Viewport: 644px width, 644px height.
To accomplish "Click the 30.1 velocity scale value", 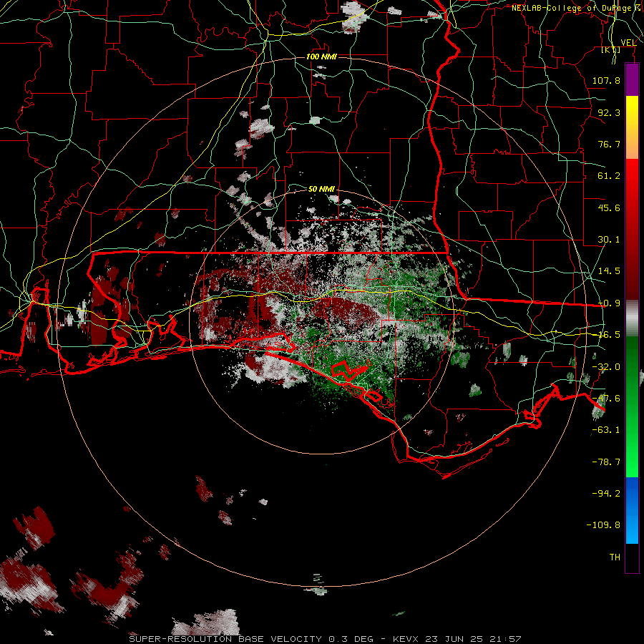I will [x=609, y=240].
